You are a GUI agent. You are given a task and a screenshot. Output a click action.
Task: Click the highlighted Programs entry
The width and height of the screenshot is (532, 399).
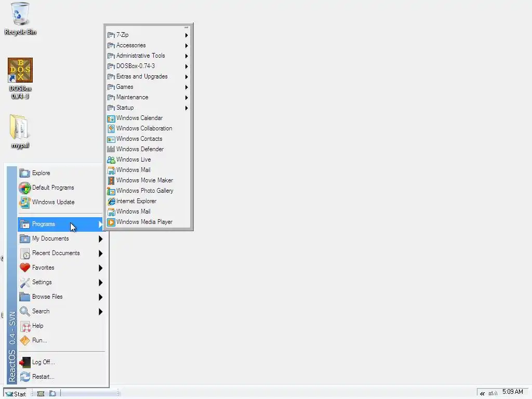tap(60, 224)
